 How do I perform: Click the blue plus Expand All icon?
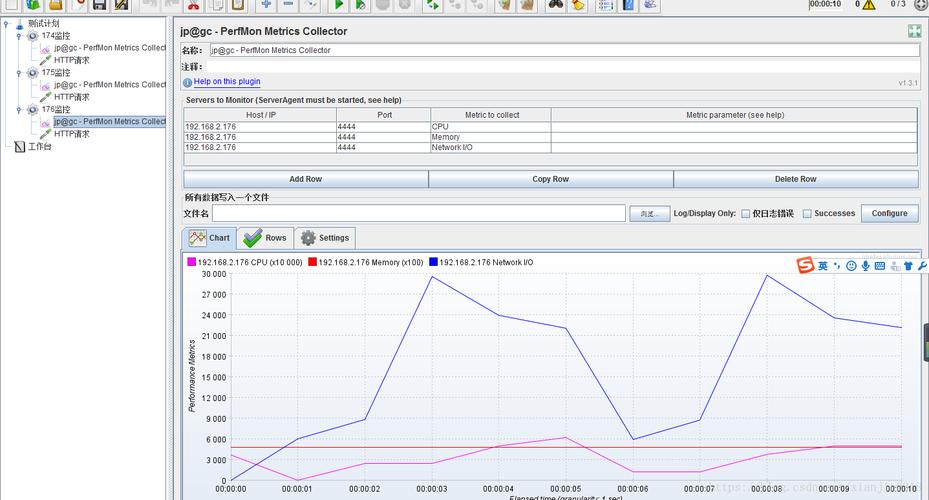(x=267, y=5)
